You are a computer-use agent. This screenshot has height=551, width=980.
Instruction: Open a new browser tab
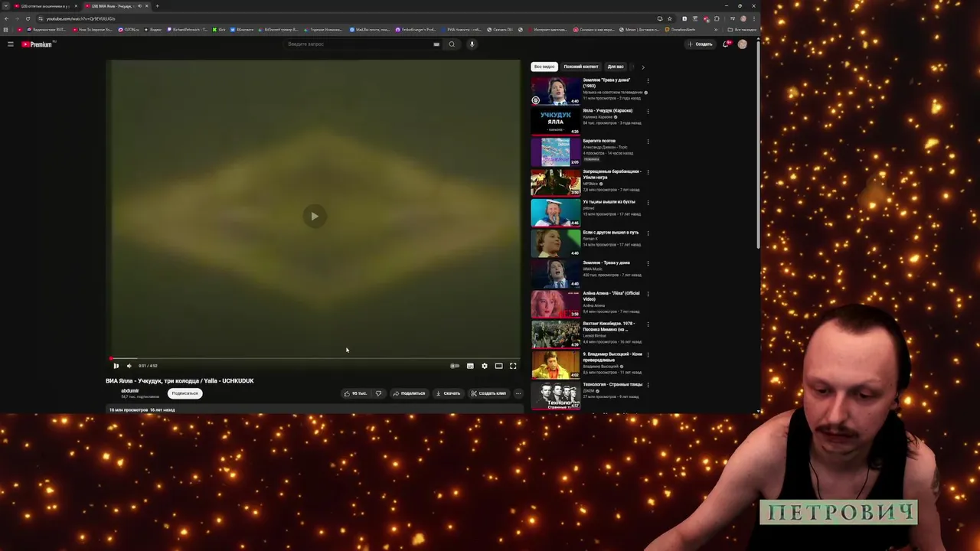click(x=158, y=6)
